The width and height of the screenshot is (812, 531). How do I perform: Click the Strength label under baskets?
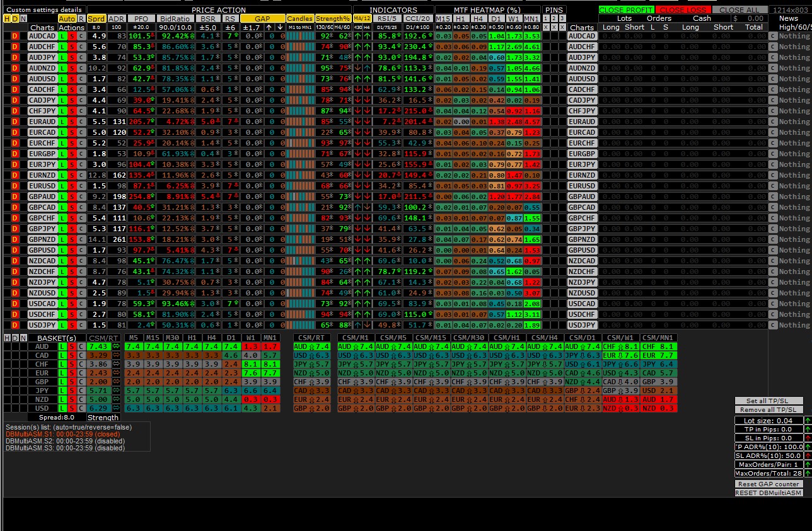pos(103,417)
